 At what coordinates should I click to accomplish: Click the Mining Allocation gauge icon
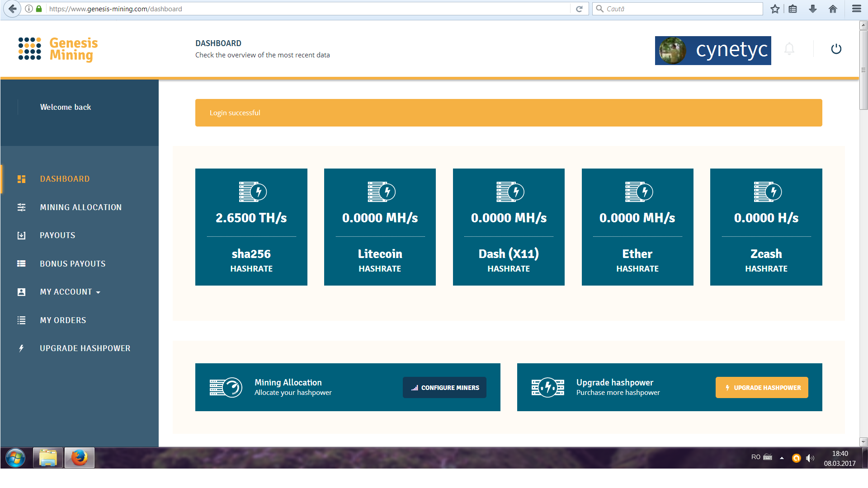pos(226,387)
